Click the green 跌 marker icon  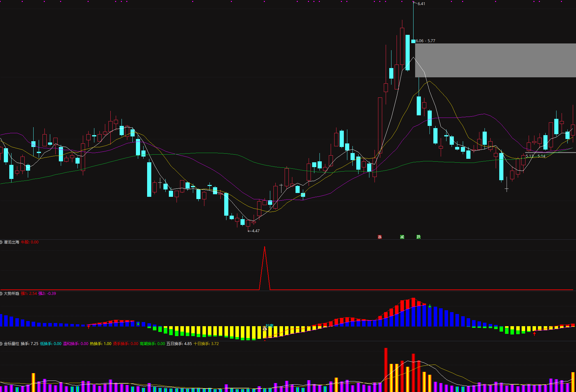[x=418, y=237]
